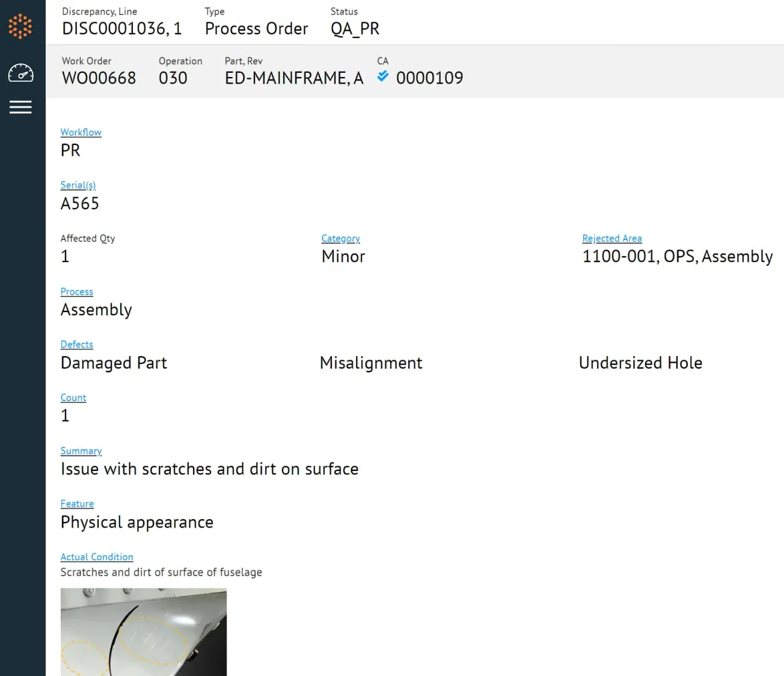Open the Workflow link
Screen dimensions: 784x676
[x=81, y=132]
